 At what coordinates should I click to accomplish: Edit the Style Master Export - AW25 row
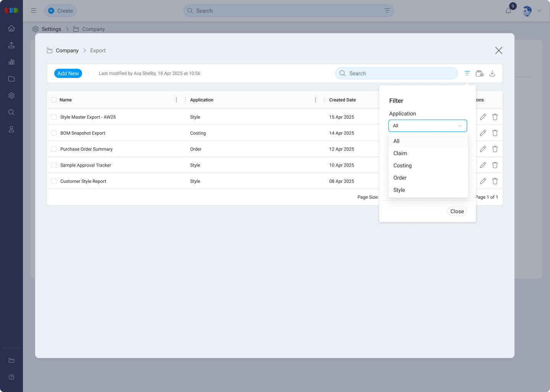tap(483, 117)
